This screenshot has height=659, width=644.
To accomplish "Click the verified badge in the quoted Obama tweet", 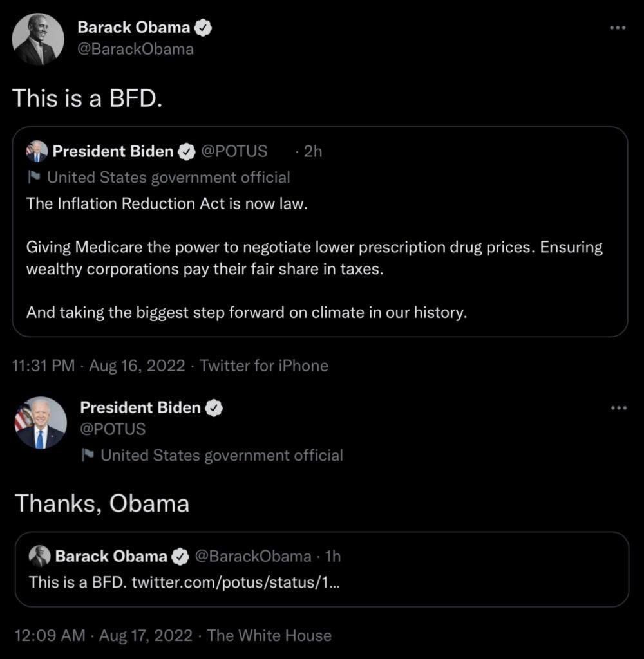I will (178, 556).
